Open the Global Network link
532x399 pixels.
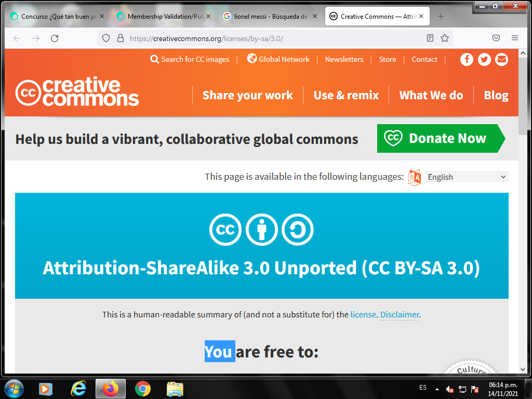click(278, 59)
